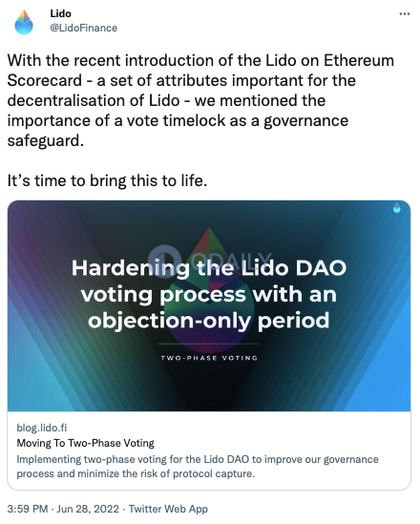Click the 'Hardening the Lido DAO' headline line
Viewport: 420px width, 524px height.
(209, 268)
